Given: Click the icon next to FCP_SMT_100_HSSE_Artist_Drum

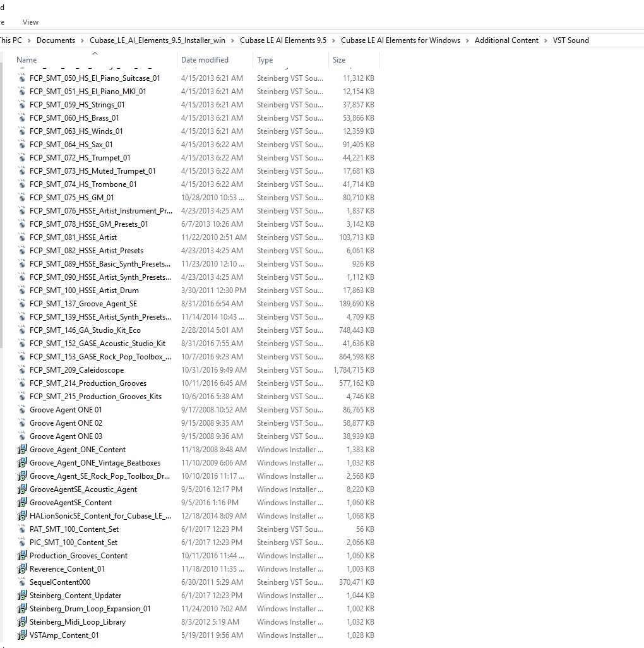Looking at the screenshot, I should point(22,290).
